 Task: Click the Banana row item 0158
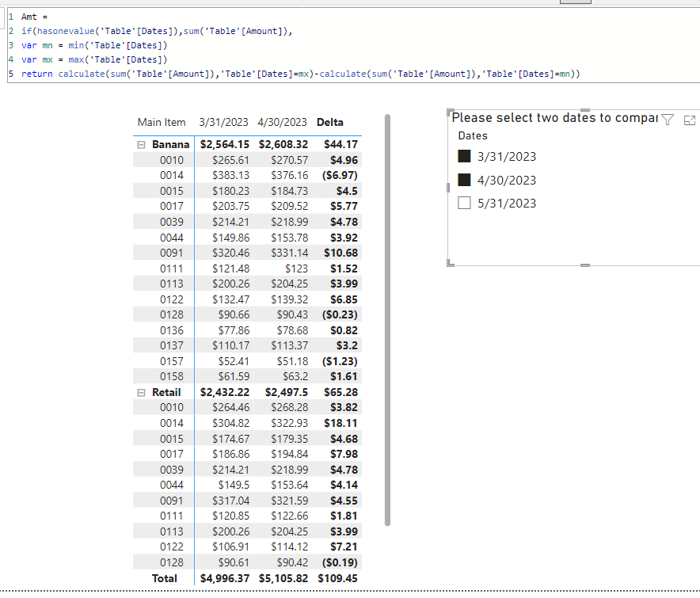coord(171,376)
